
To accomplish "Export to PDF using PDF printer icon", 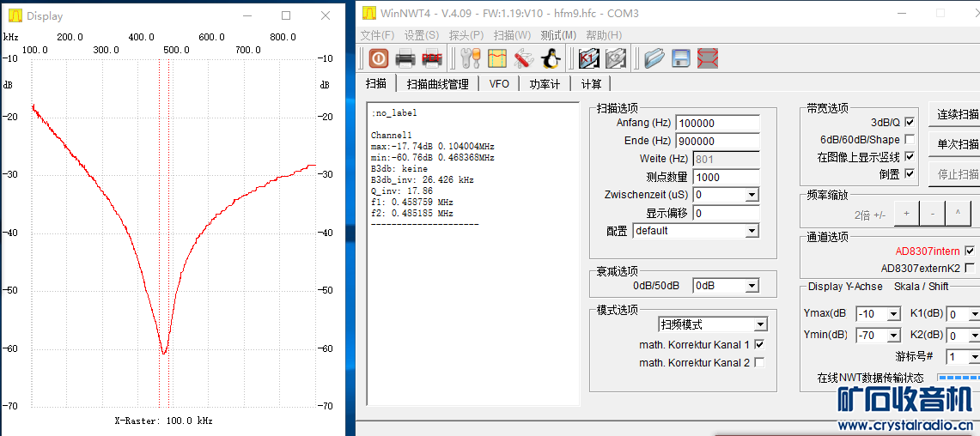I will 432,58.
